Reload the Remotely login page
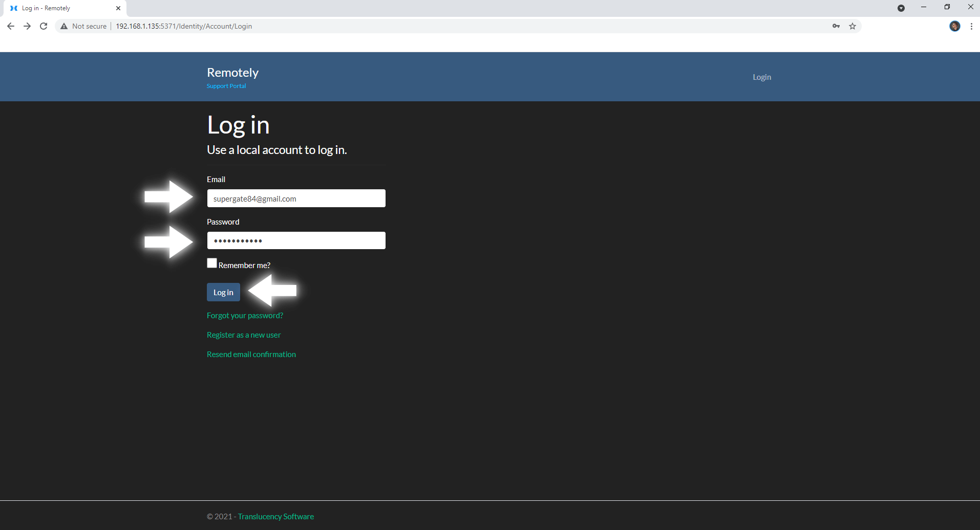Screen dimensions: 980x530 pos(44,26)
